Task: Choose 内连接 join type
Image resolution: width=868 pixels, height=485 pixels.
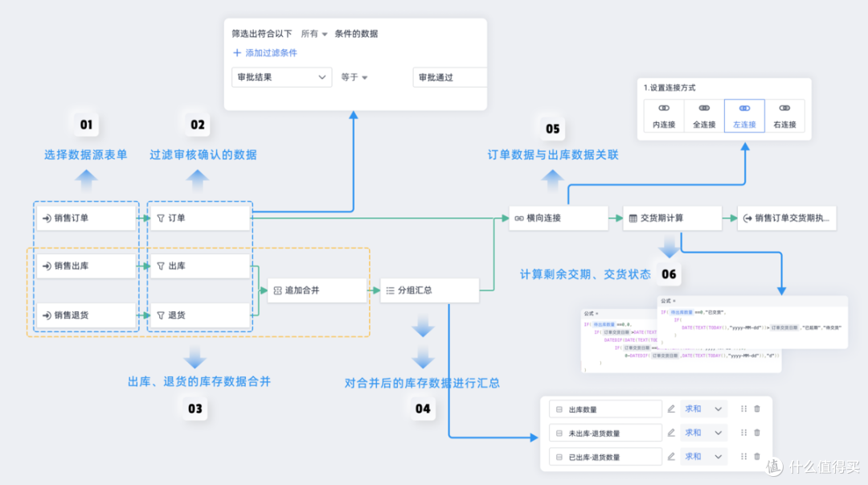Action: 664,116
